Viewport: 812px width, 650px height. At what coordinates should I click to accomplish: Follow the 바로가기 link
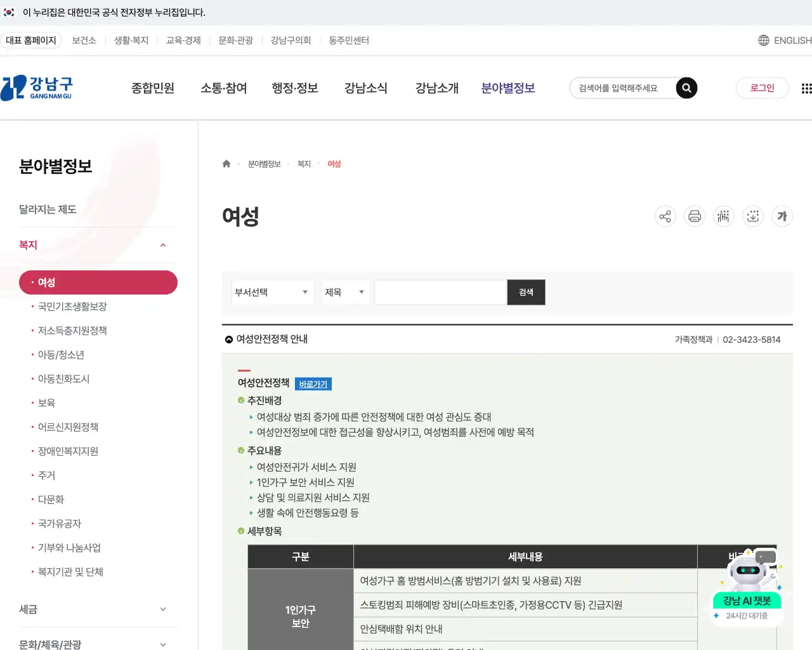tap(313, 384)
